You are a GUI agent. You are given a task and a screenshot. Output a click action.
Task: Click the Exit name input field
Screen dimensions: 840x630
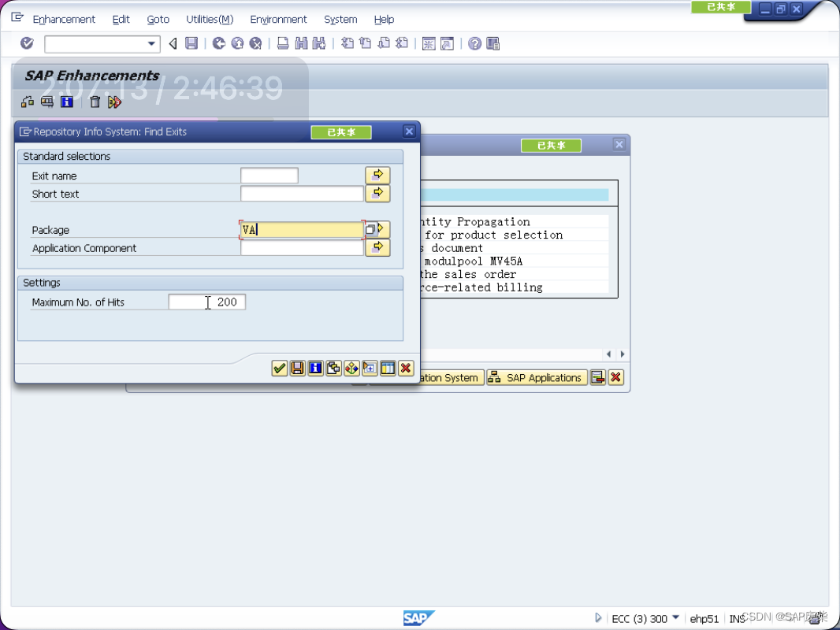coord(269,176)
